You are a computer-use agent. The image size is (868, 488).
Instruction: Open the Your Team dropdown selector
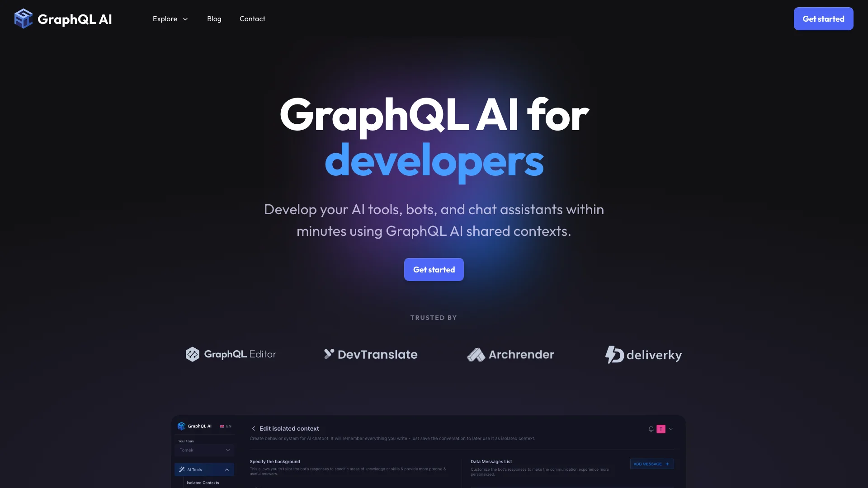[x=204, y=450]
